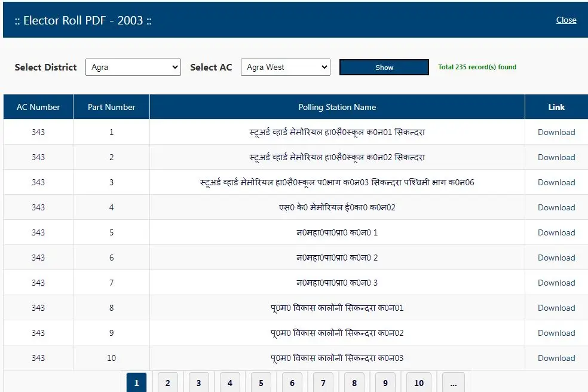The height and width of the screenshot is (392, 588).
Task: Open page 10 of the records
Action: (x=419, y=383)
